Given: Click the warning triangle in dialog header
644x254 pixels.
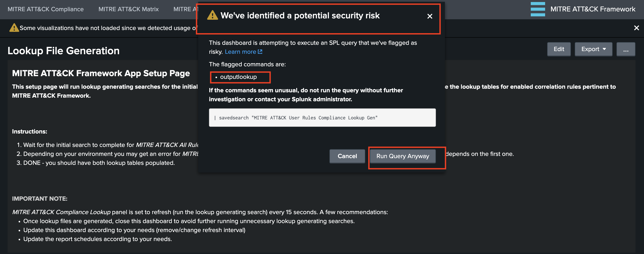Looking at the screenshot, I should (x=212, y=15).
